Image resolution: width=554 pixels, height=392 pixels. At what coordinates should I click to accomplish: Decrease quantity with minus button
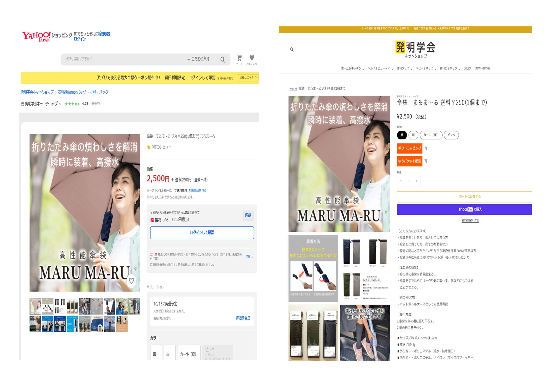(401, 181)
